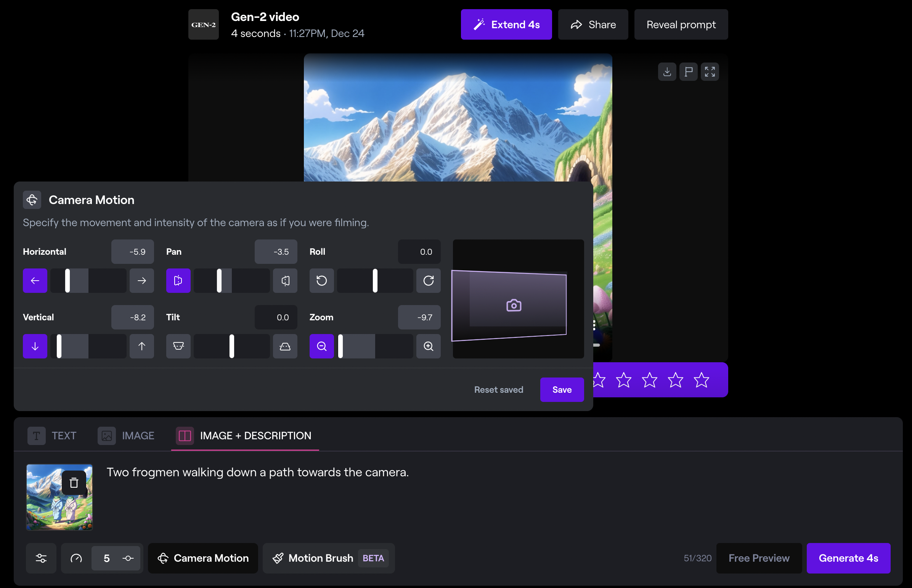Screen dimensions: 912x588
Task: Click the Camera Motion panel header icon
Action: tap(32, 200)
